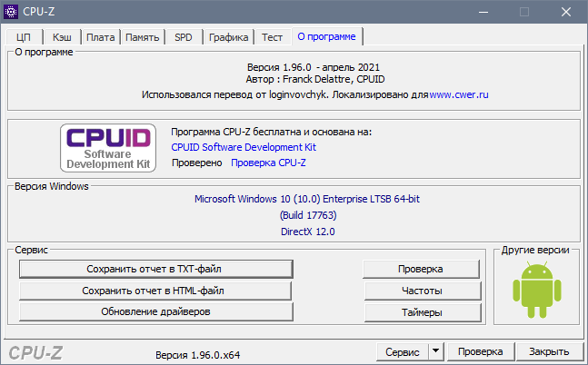Screen dimensions: 588x365
Task: Click the CPU-Z title bar app icon
Action: 13,12
